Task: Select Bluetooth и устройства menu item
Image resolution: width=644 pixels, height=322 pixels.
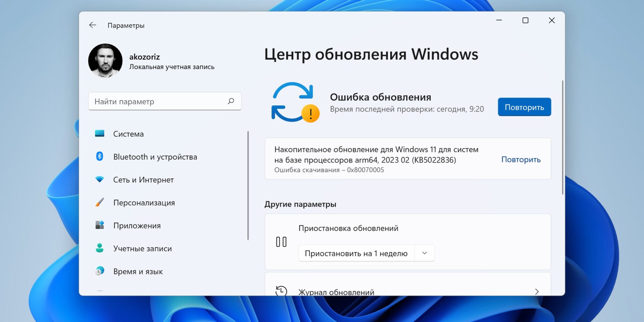Action: (x=155, y=157)
